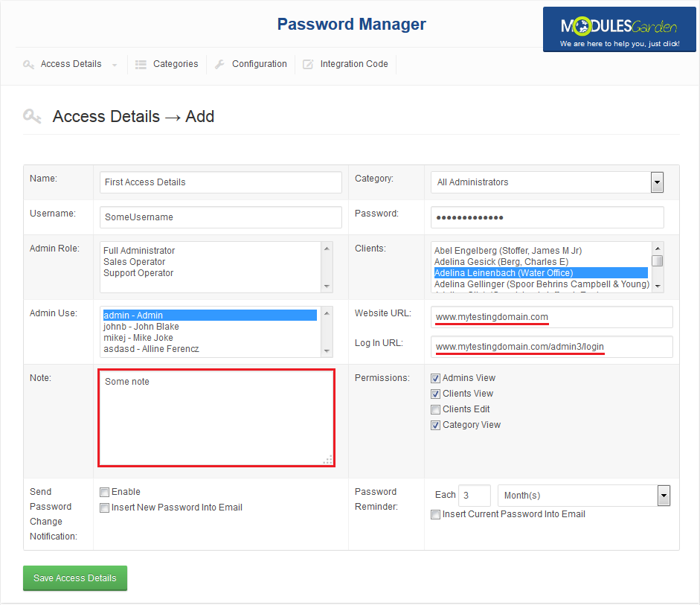Image resolution: width=700 pixels, height=605 pixels.
Task: Click the key icon beside Access Details menu
Action: pyautogui.click(x=28, y=65)
